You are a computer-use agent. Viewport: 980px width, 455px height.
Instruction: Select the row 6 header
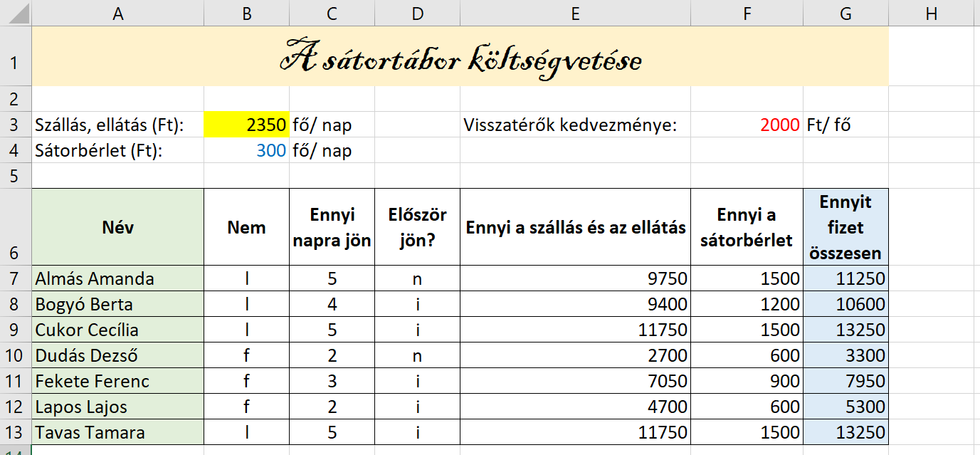[16, 227]
